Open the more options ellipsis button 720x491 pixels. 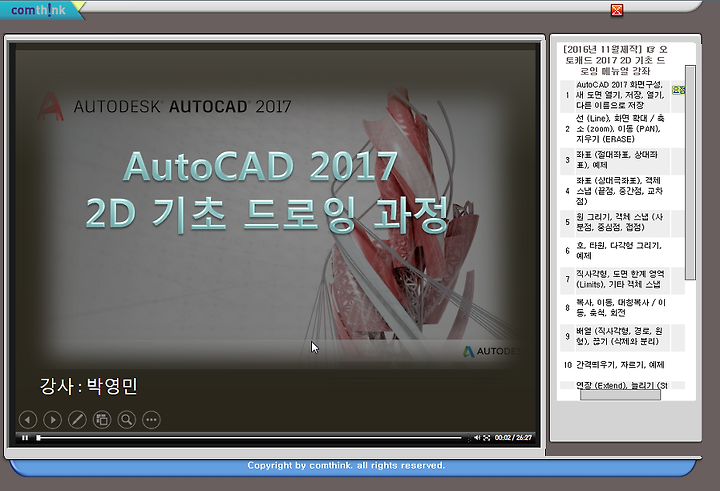tap(152, 420)
